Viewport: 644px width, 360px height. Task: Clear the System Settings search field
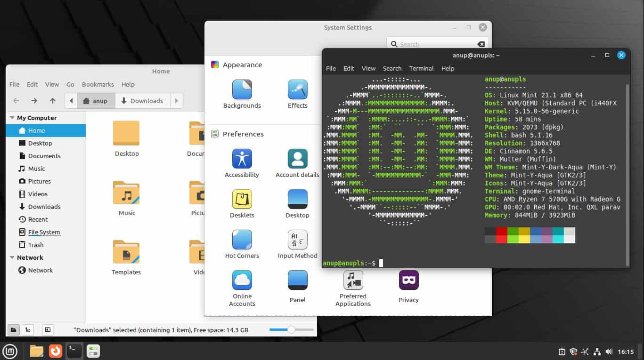pos(481,44)
